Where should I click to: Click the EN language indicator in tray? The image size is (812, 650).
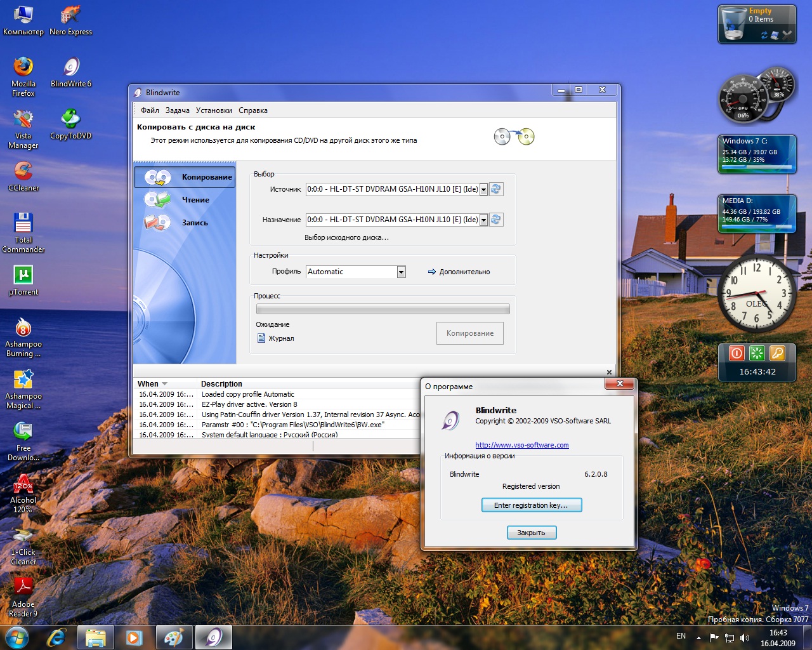(x=681, y=636)
